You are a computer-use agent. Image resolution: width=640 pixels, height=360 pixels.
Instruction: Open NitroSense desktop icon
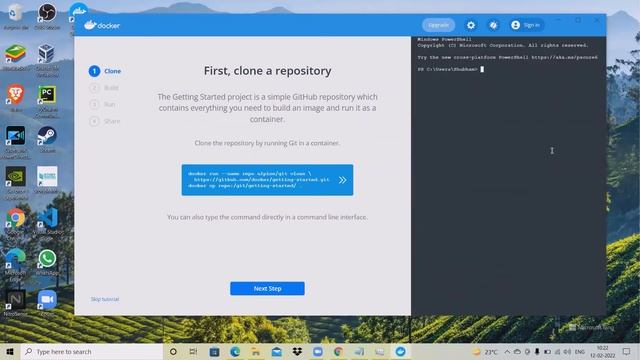(16, 303)
